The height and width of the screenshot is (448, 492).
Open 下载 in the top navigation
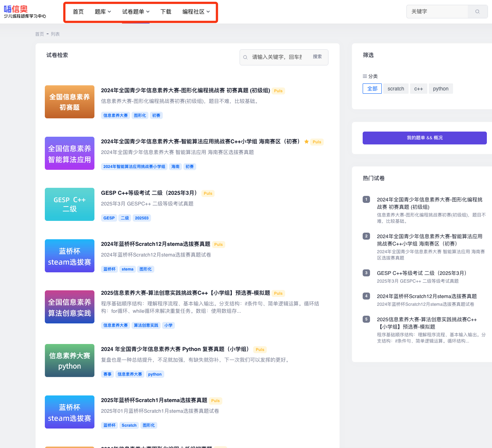point(166,12)
